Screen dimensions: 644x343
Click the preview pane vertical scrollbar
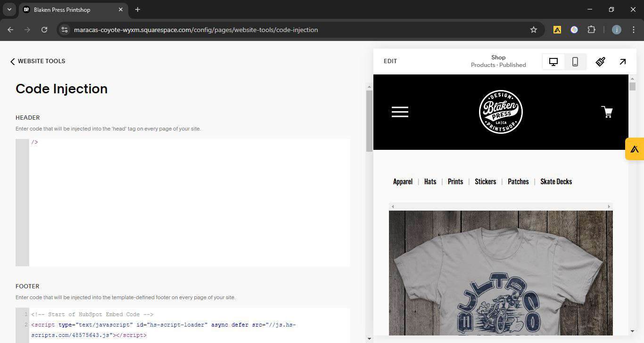(x=632, y=86)
